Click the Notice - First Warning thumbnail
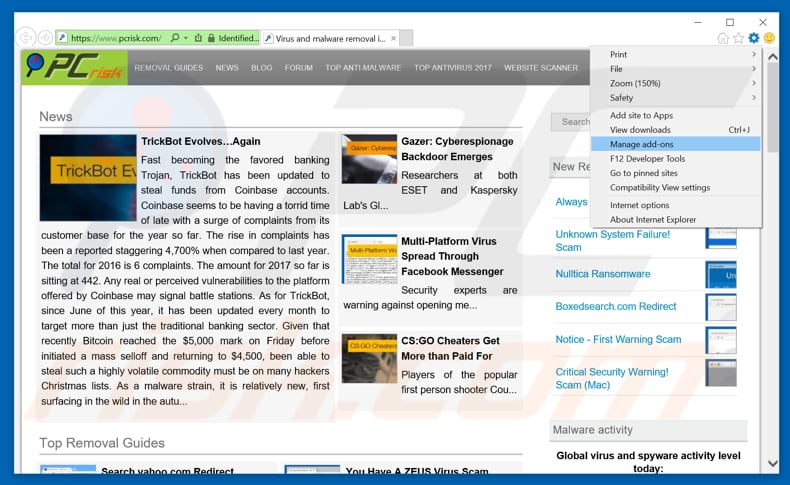 [720, 340]
